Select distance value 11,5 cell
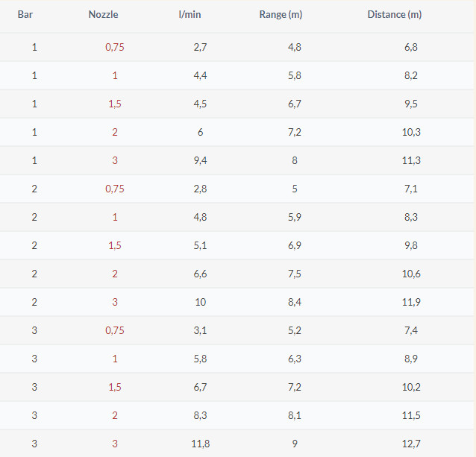The height and width of the screenshot is (457, 476). [x=411, y=415]
